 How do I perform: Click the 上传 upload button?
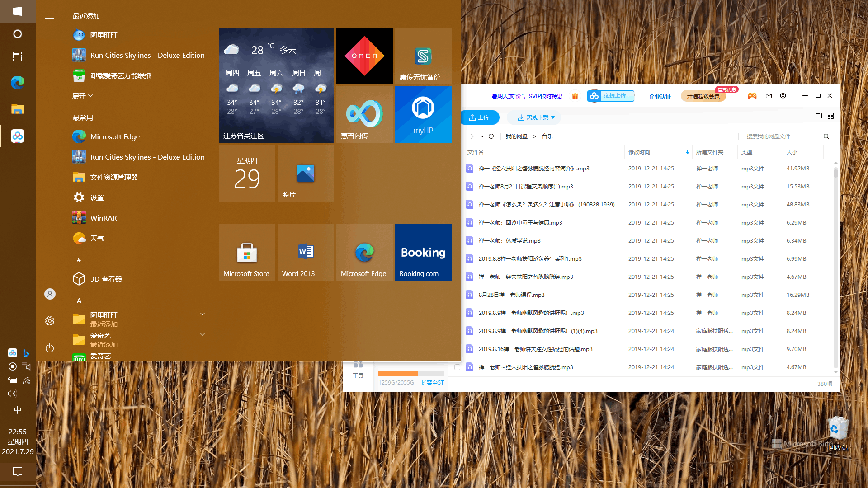(480, 117)
